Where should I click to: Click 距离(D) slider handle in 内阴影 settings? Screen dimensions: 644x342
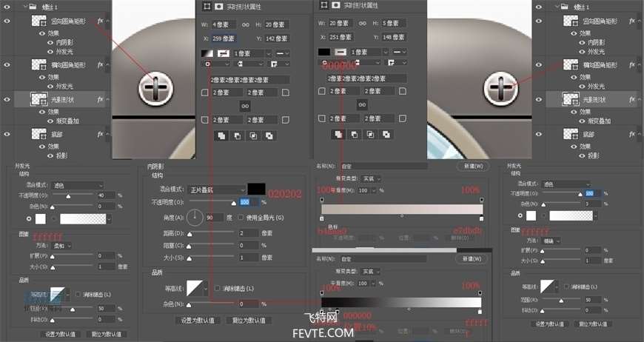[x=189, y=235]
